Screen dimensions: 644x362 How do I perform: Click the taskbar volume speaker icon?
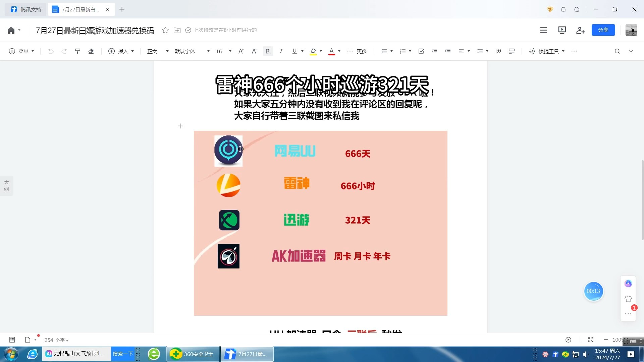pos(586,354)
